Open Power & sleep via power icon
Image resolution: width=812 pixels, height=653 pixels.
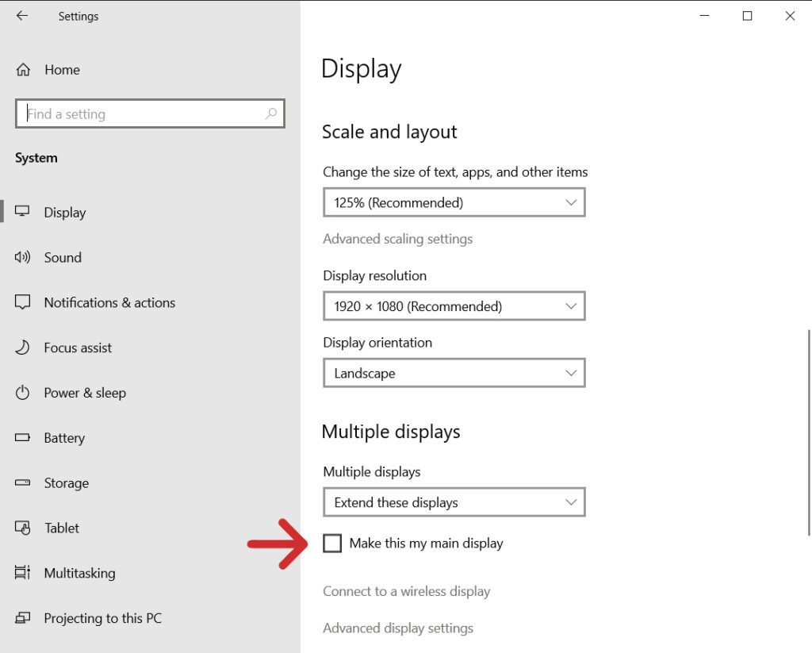click(22, 393)
